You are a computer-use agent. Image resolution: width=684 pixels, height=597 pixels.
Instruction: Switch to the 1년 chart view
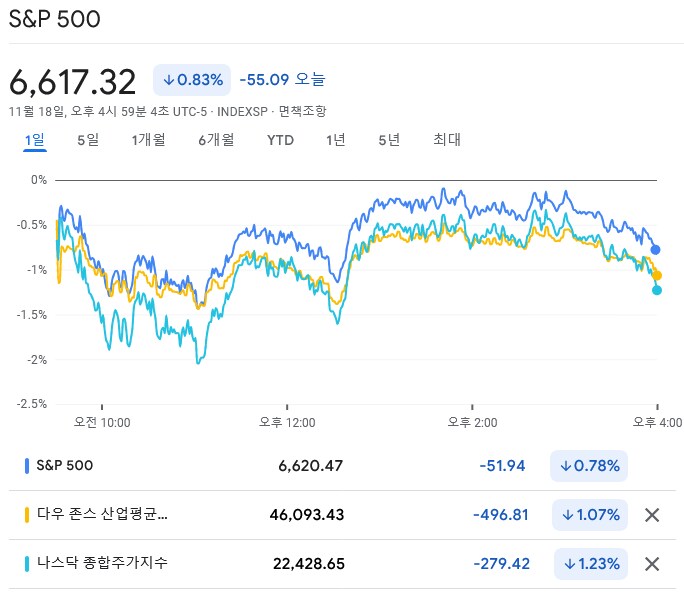(x=336, y=140)
